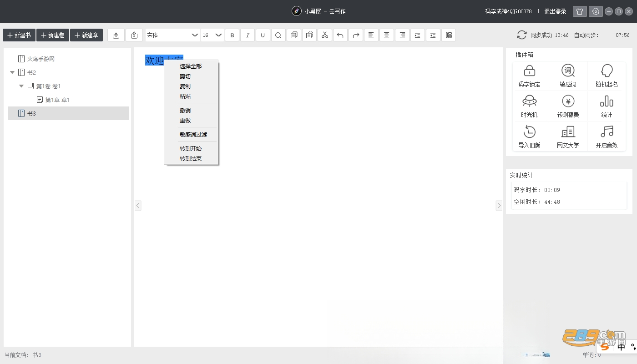The height and width of the screenshot is (364, 637).
Task: Decrease paragraph indent
Action: pos(433,35)
